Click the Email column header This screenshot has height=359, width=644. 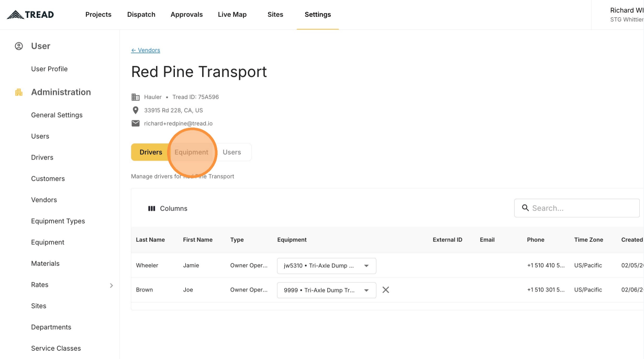[x=487, y=240]
